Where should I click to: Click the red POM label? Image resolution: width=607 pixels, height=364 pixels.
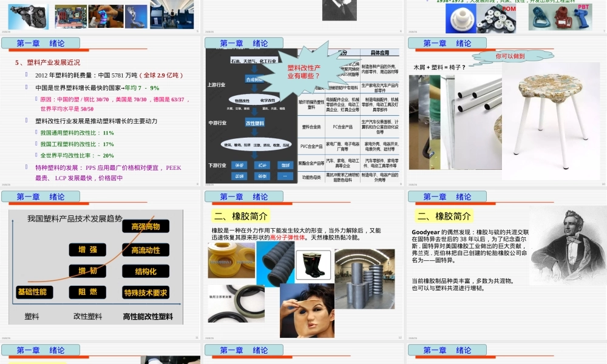(509, 9)
